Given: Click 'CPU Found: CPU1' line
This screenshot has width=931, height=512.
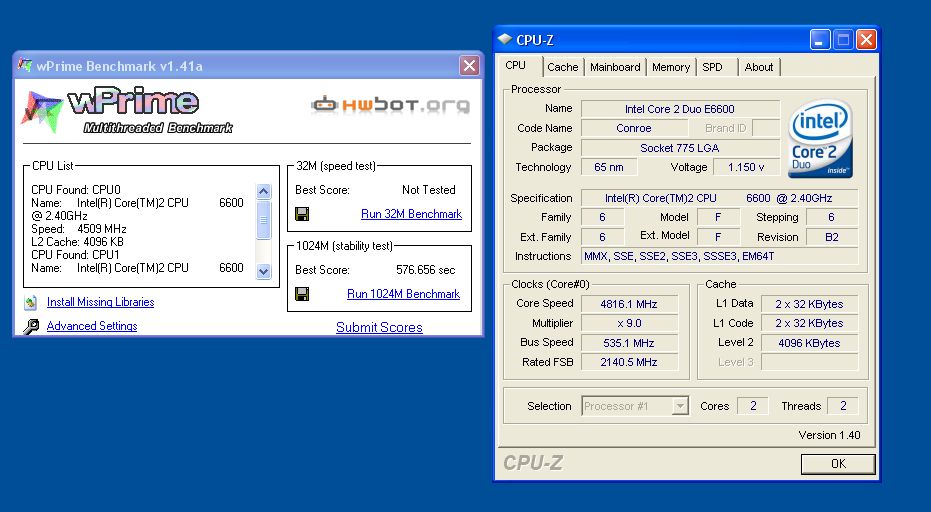Looking at the screenshot, I should (x=75, y=255).
